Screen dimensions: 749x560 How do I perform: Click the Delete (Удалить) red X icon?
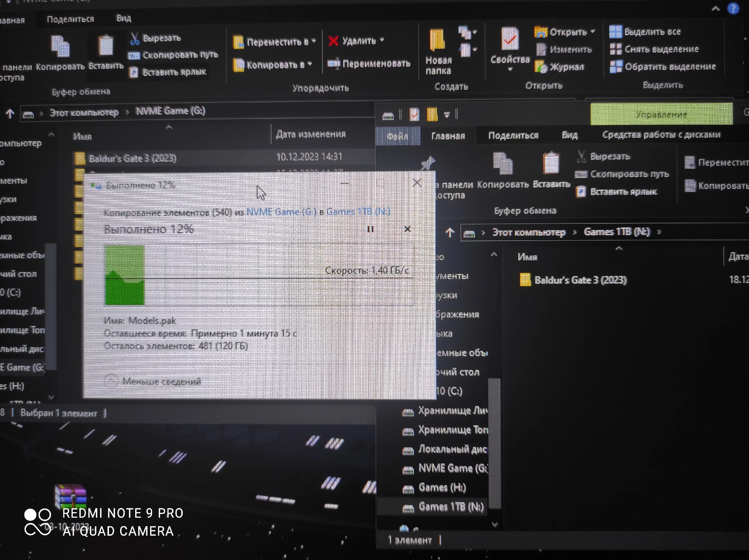click(333, 41)
